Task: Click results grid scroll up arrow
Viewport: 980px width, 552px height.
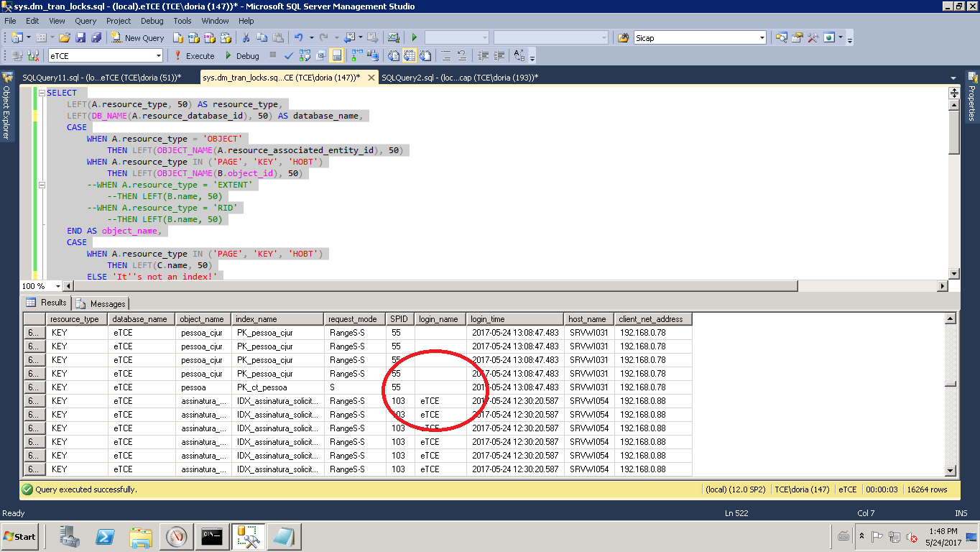Action: (951, 318)
